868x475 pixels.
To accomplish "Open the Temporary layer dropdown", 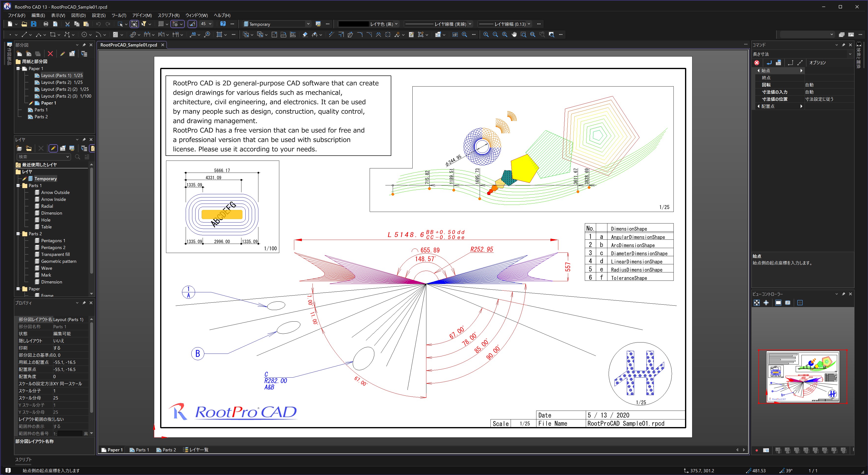I will (308, 24).
